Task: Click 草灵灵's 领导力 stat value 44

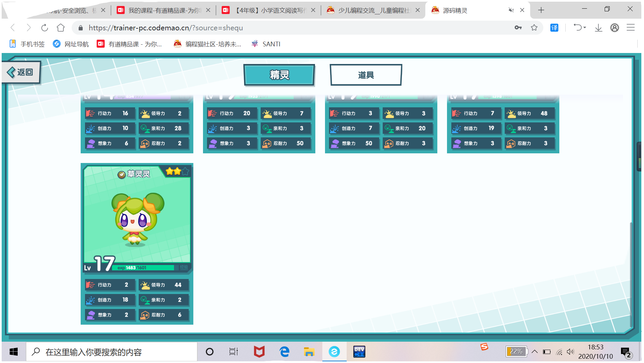Action: tap(178, 285)
